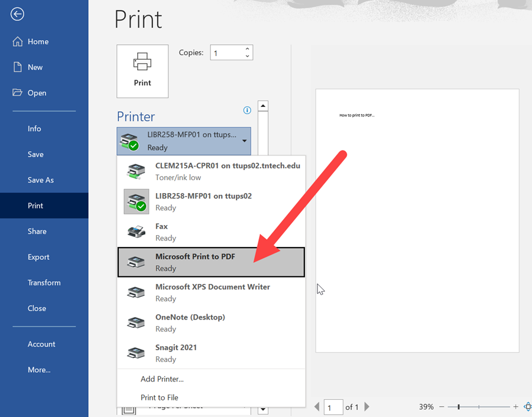Screen dimensions: 532x417
Task: Click Add Printer... in the list
Action: coord(211,379)
